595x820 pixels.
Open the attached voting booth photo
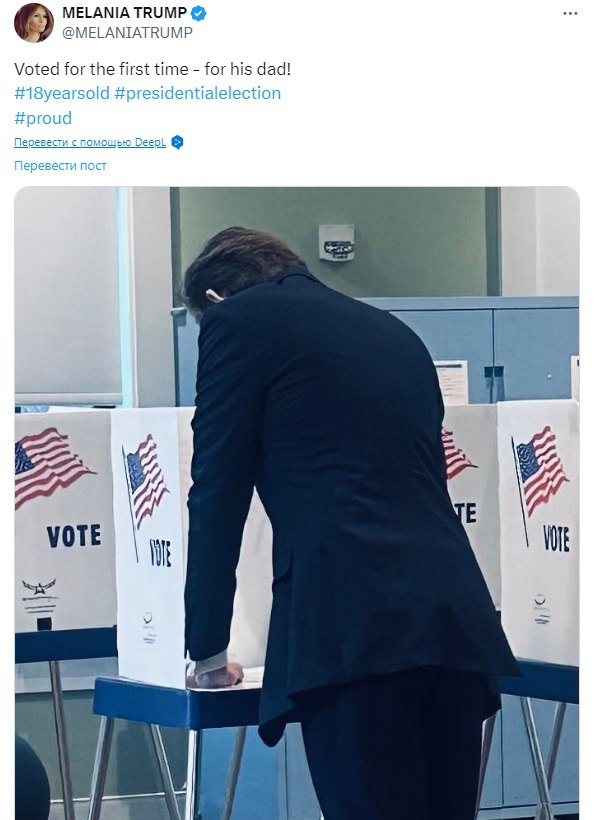pyautogui.click(x=297, y=503)
